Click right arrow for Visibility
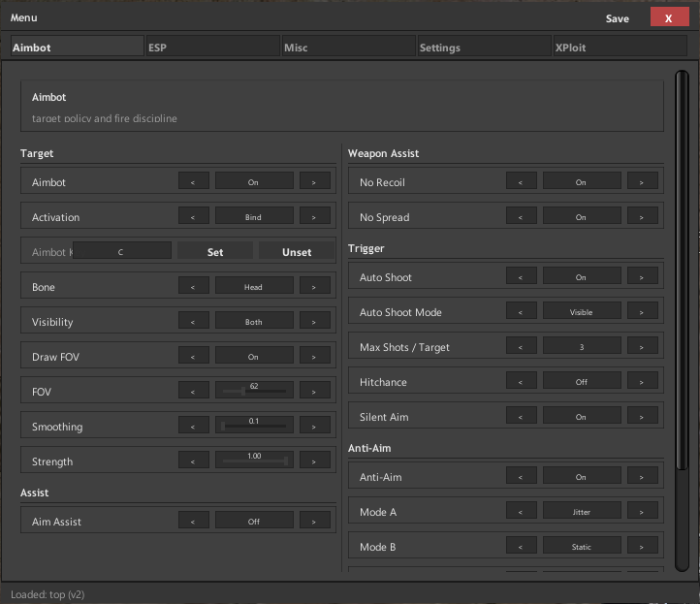 315,321
